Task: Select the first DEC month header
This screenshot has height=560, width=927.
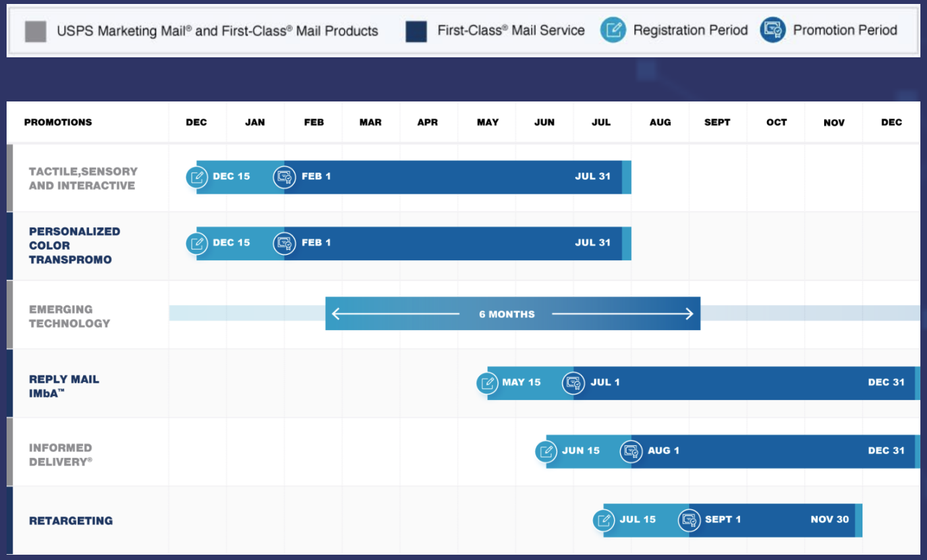Action: [196, 123]
